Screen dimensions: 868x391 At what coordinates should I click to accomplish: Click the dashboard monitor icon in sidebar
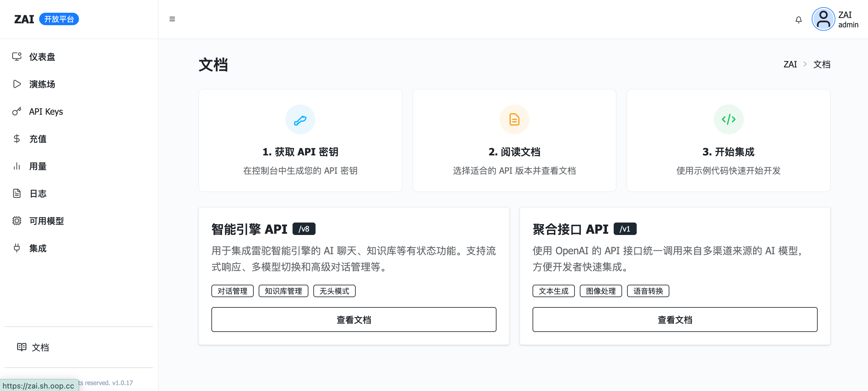click(16, 57)
